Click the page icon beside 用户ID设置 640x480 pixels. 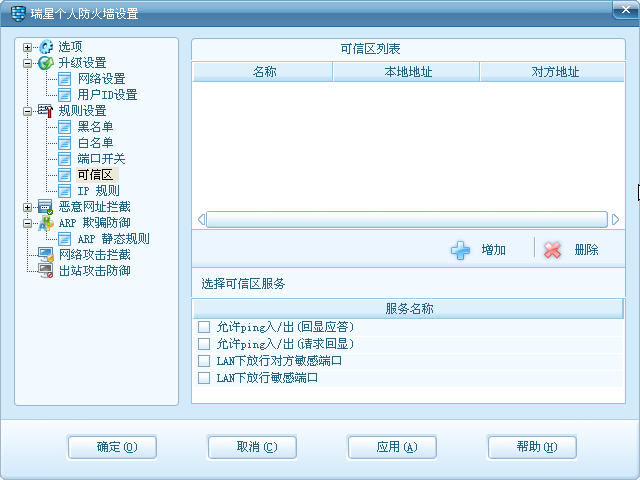tap(64, 95)
